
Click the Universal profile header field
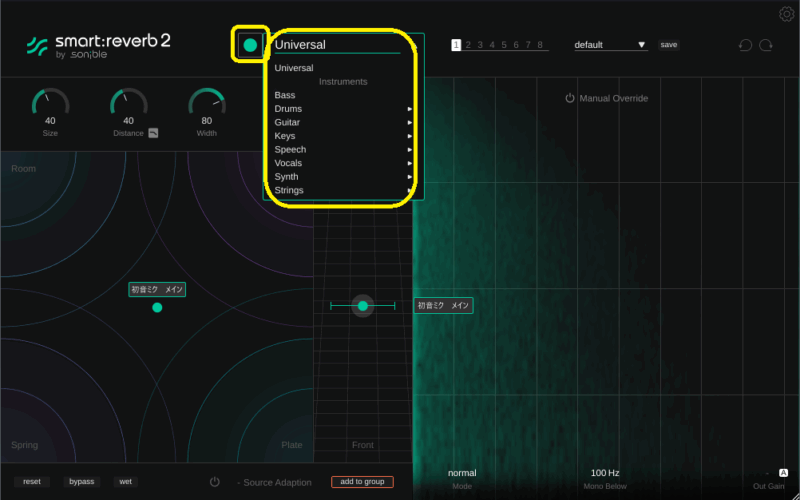(338, 45)
